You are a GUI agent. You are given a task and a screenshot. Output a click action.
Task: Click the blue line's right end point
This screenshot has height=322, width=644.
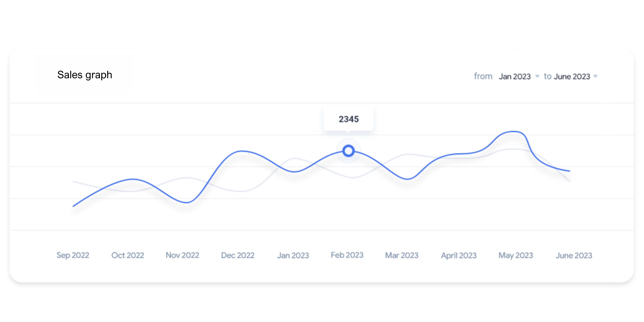point(569,171)
